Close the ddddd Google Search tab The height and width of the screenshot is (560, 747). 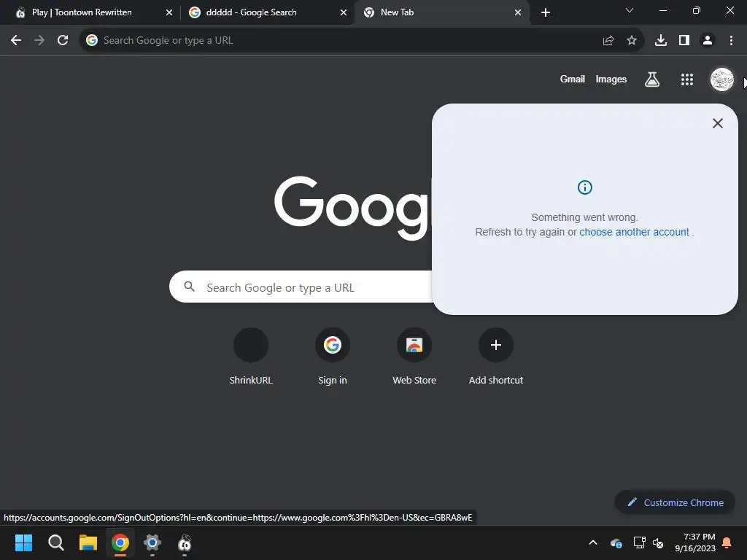pyautogui.click(x=344, y=12)
